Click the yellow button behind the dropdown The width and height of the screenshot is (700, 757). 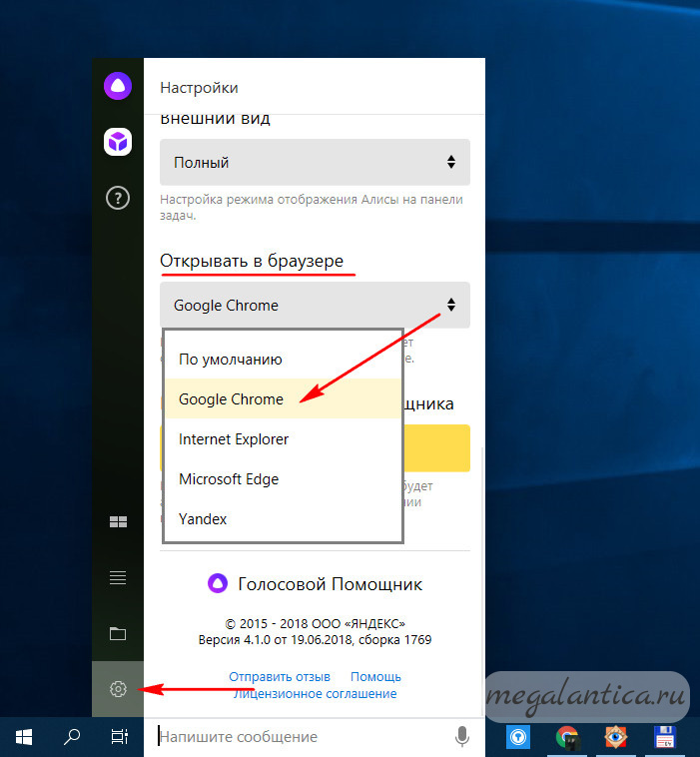pyautogui.click(x=436, y=448)
